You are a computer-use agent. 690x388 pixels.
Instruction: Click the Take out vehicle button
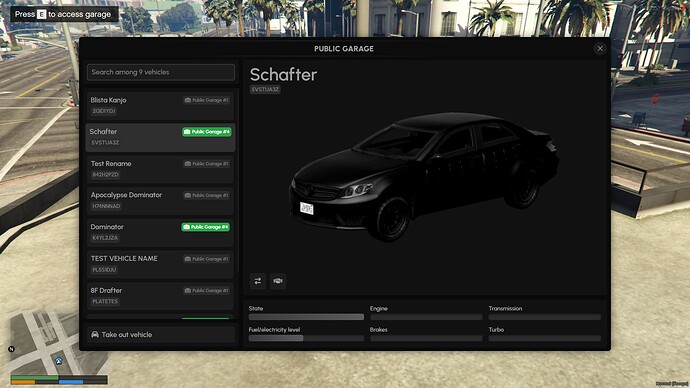[161, 335]
